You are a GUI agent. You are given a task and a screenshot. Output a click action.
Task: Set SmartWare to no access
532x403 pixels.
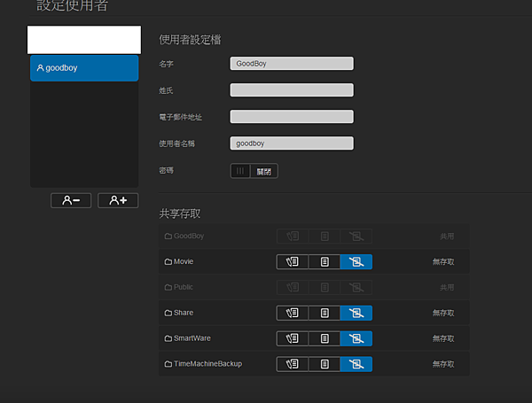coord(356,338)
